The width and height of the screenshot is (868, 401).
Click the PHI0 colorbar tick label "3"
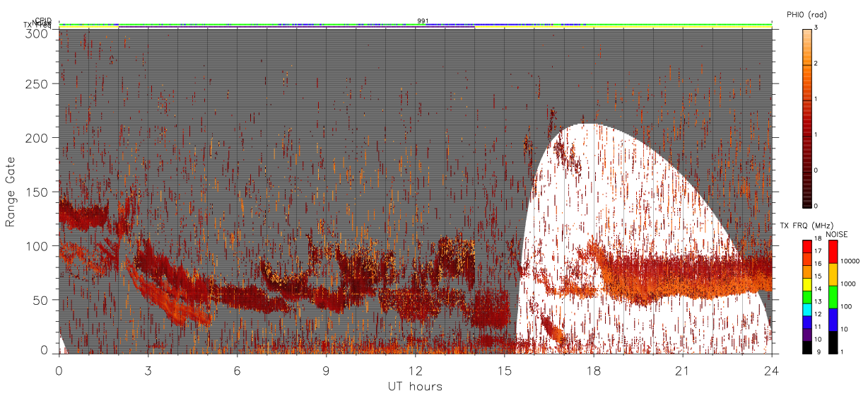(816, 28)
